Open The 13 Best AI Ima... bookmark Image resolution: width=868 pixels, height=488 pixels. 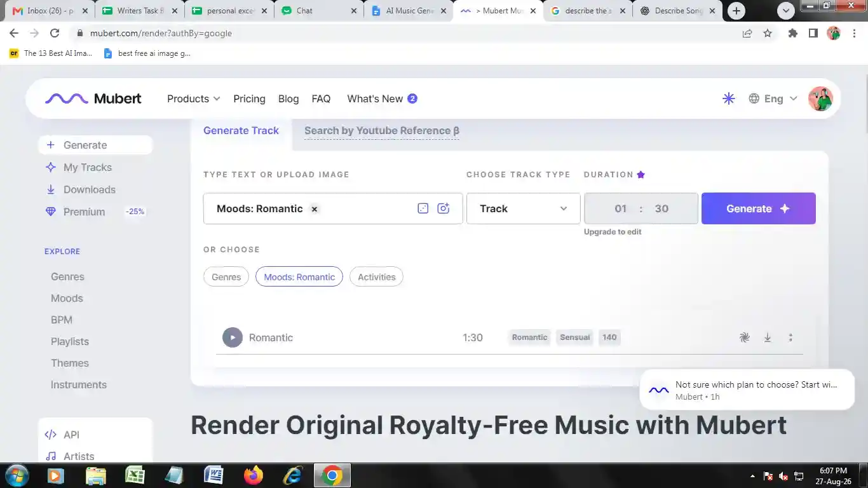tap(51, 53)
